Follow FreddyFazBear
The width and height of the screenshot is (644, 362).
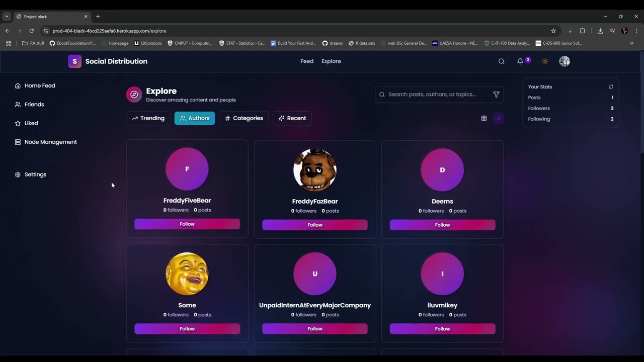[315, 225]
